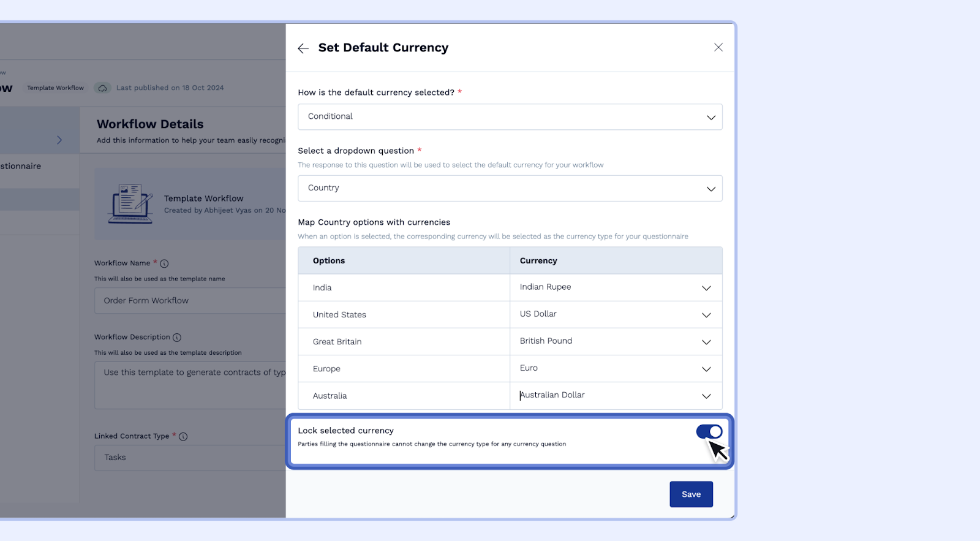Change the Indian Rupee currency dropdown
The width and height of the screenshot is (980, 541).
point(616,287)
